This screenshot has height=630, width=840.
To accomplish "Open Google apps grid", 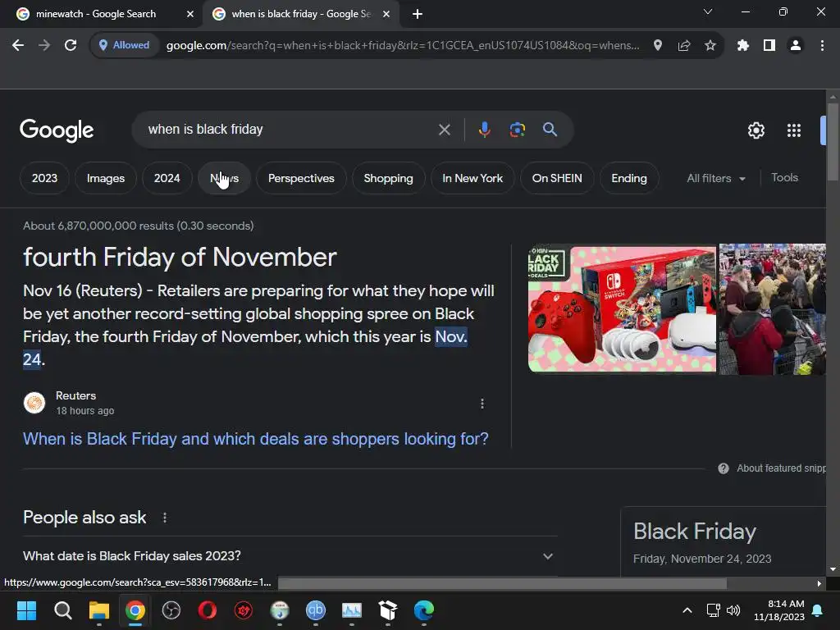I will [794, 130].
